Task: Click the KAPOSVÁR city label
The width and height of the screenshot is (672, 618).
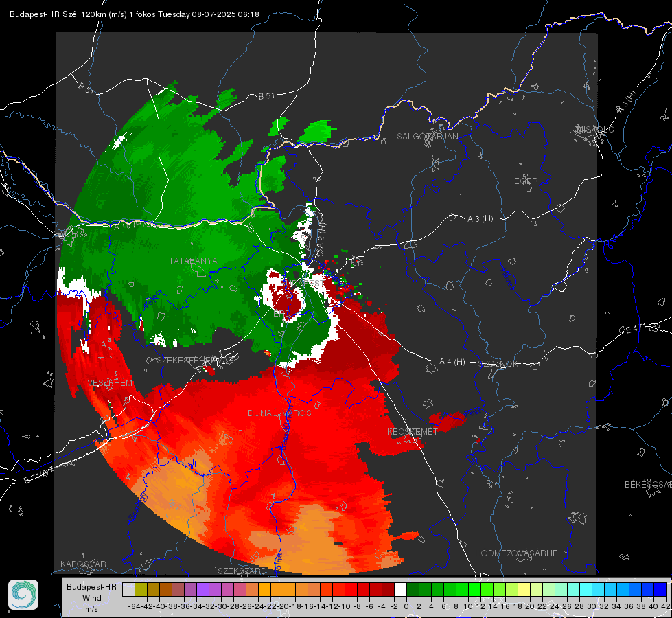Action: (x=83, y=564)
